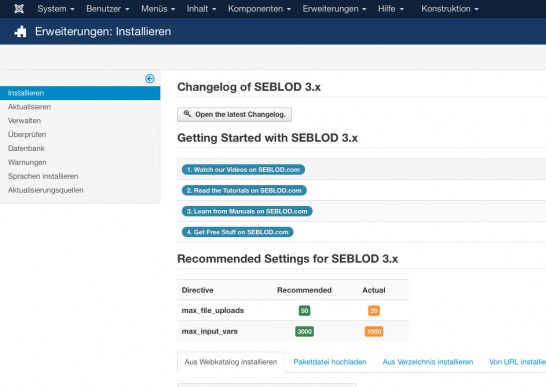
Task: Switch to Von URL installieren tab
Action: click(517, 362)
